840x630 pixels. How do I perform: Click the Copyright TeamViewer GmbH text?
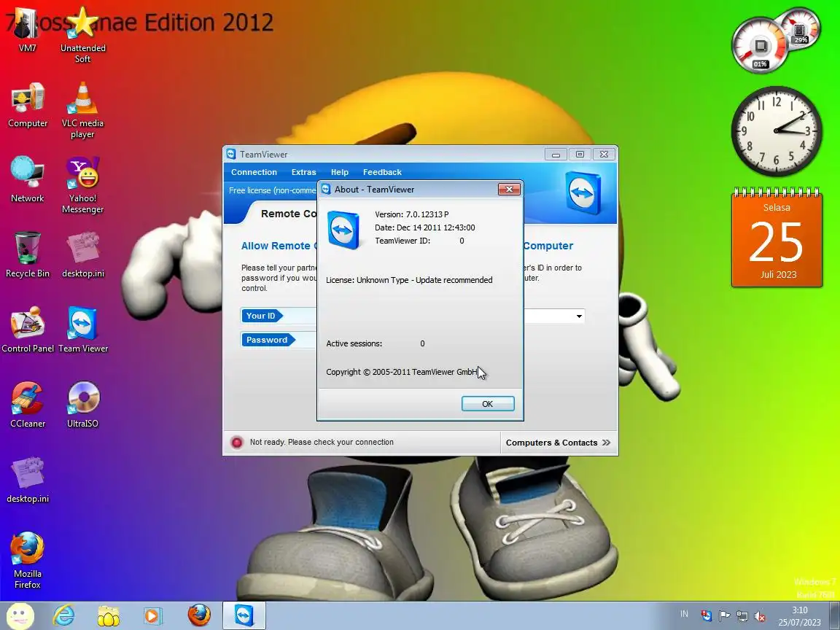401,372
